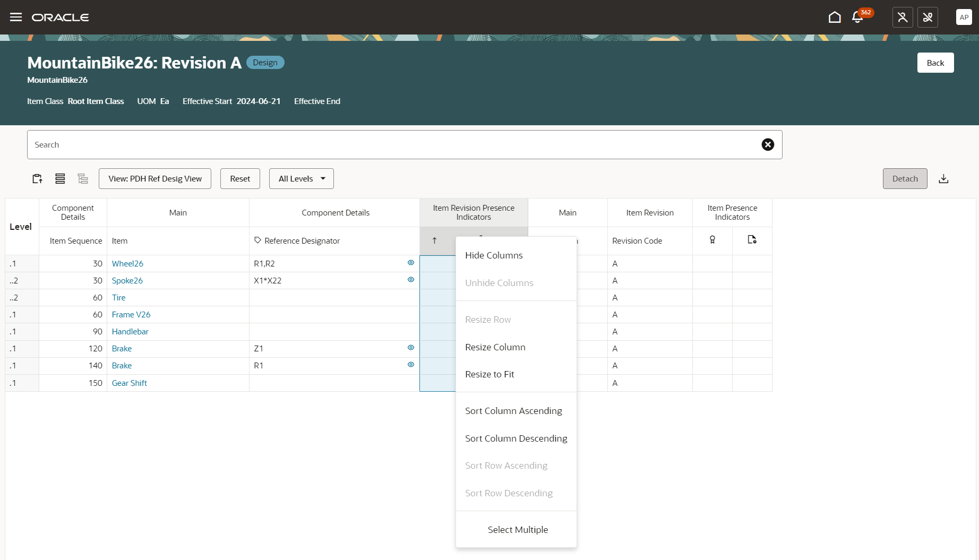
Task: Click the Item column header
Action: click(x=178, y=241)
